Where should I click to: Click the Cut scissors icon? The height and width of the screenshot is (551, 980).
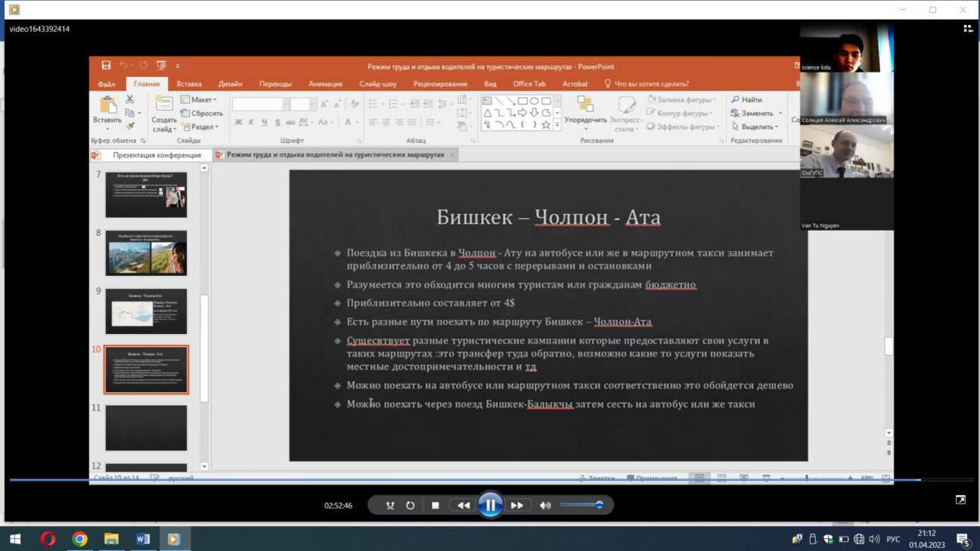(129, 100)
